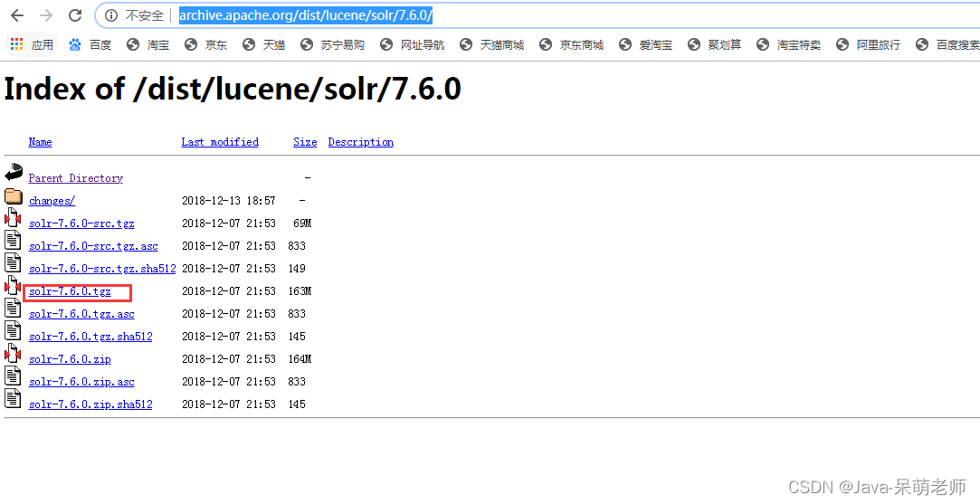980x504 pixels.
Task: Open the 百度 bookmark
Action: click(90, 44)
